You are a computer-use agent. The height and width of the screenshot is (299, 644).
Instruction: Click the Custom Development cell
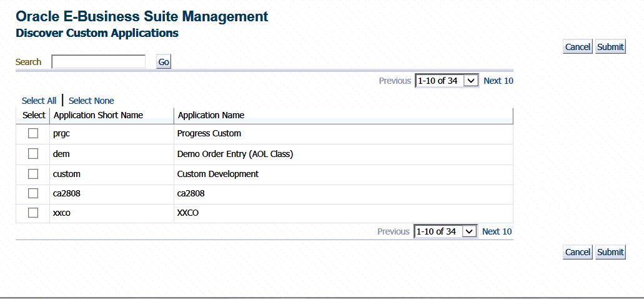click(344, 175)
